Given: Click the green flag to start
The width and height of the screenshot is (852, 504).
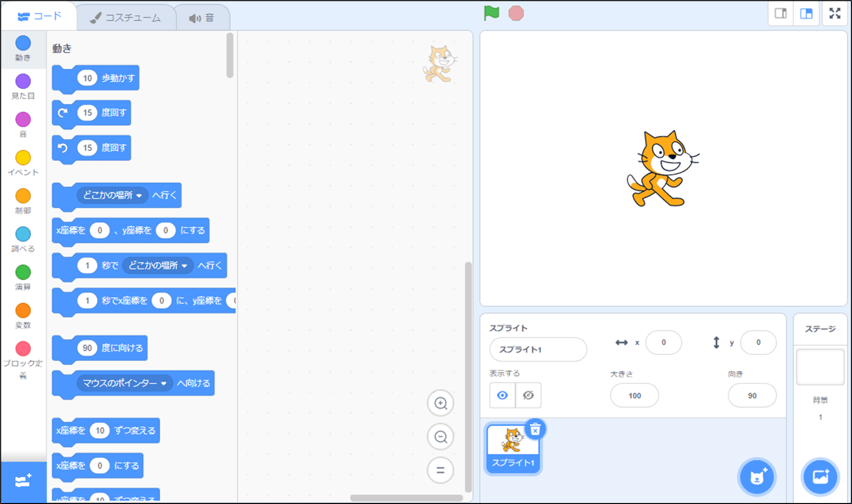Looking at the screenshot, I should [491, 13].
